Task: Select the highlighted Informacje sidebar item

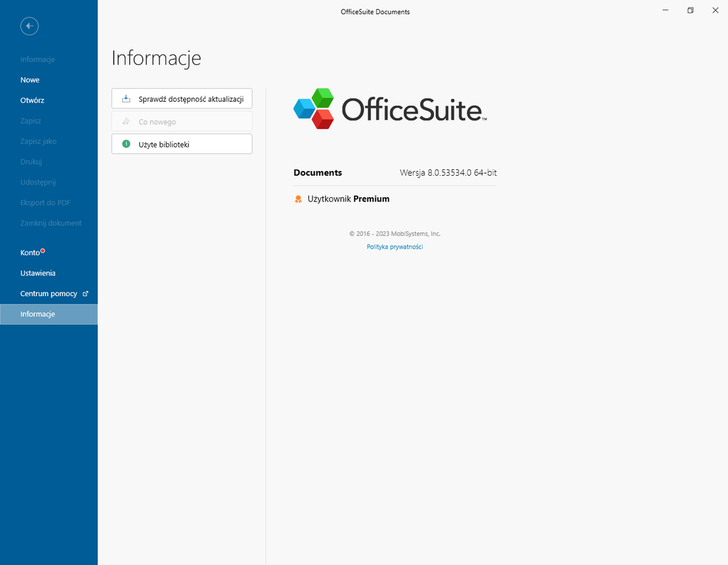Action: point(49,314)
